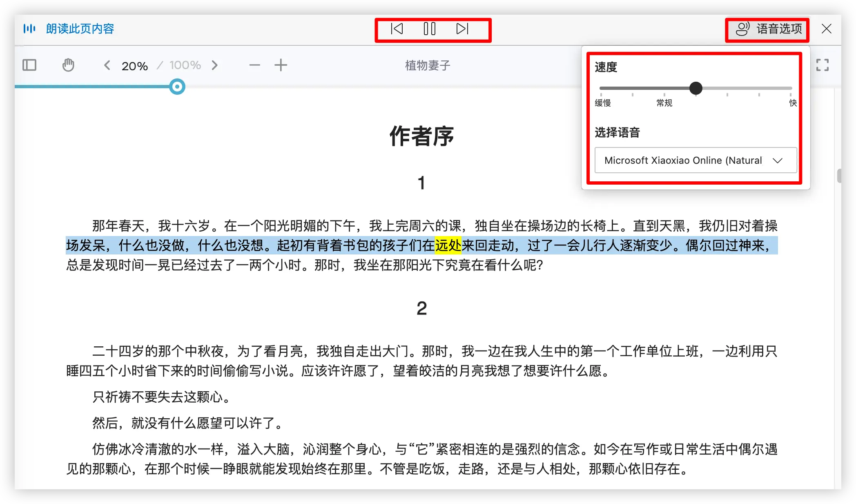Zoom out with the minus icon
The image size is (856, 504).
[x=255, y=65]
